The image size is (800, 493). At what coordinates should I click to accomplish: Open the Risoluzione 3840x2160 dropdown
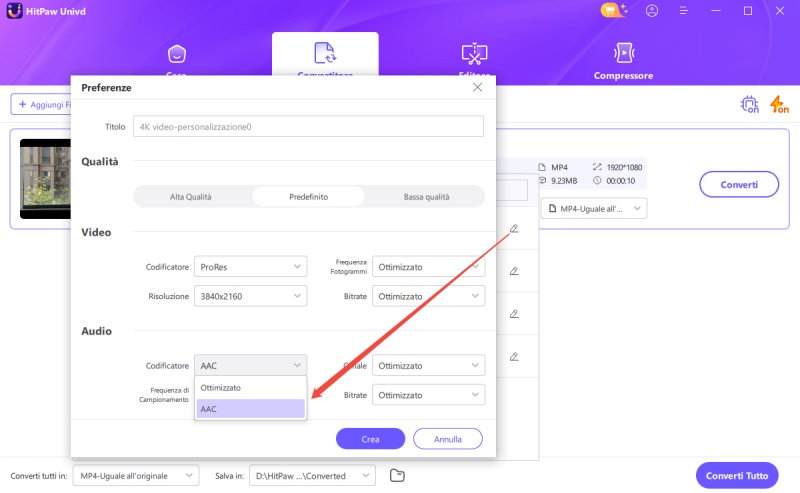[x=251, y=296]
